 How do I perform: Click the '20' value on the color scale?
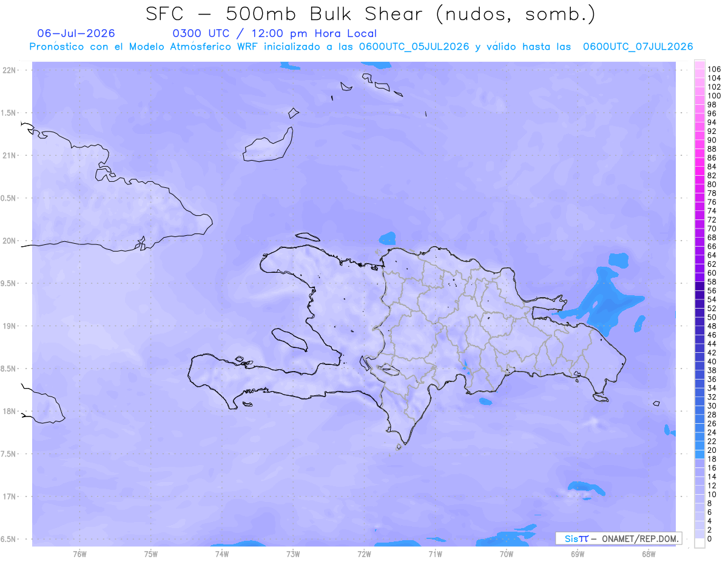pos(712,450)
